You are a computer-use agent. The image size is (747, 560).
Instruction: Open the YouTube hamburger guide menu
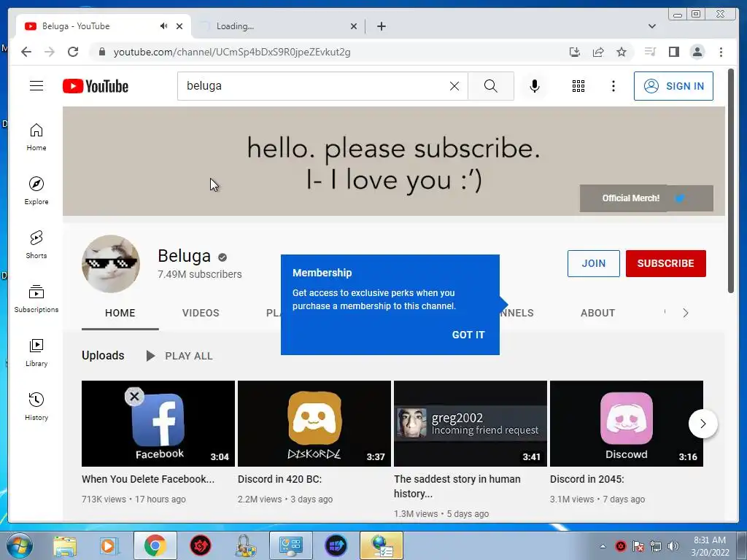pos(36,86)
